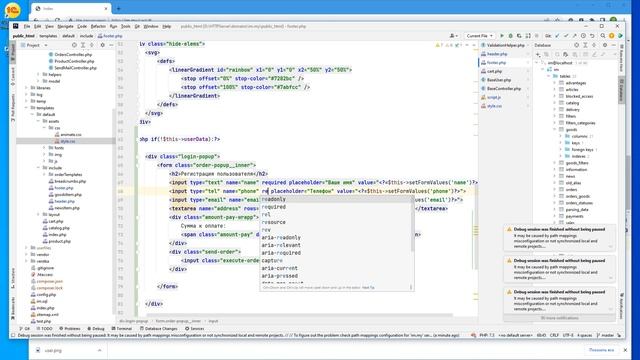Select composer.json in project tree

[49, 281]
